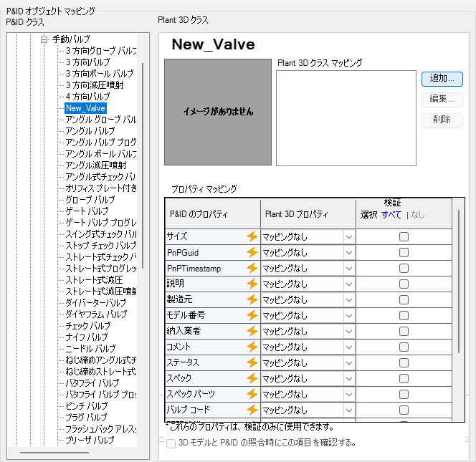Click lightning icon in 製造元 row
The height and width of the screenshot is (462, 476).
(x=252, y=299)
